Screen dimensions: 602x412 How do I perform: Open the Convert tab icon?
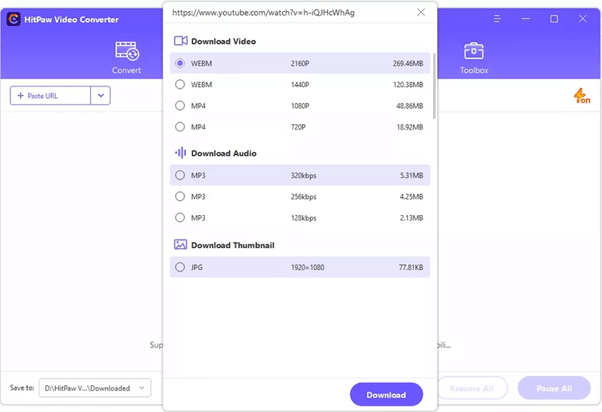(x=127, y=51)
